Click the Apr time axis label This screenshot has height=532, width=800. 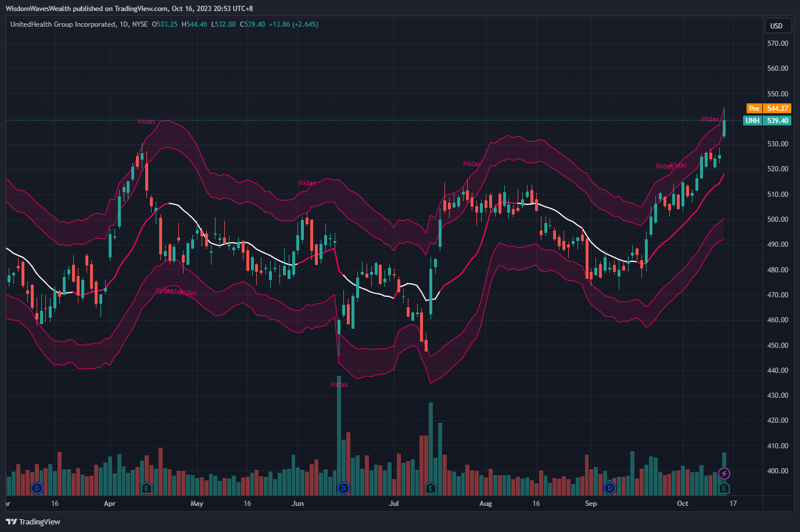pyautogui.click(x=109, y=504)
